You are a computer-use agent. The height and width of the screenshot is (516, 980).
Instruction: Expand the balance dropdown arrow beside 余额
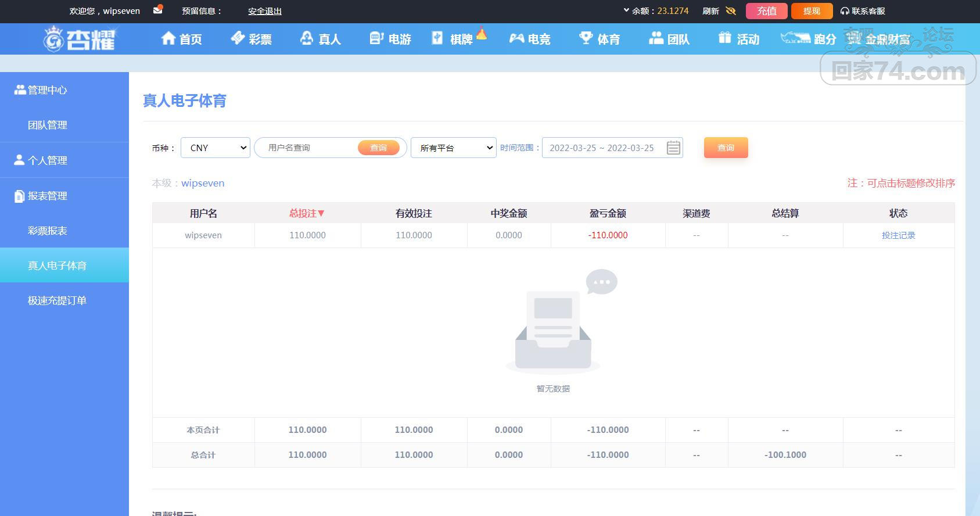[626, 10]
